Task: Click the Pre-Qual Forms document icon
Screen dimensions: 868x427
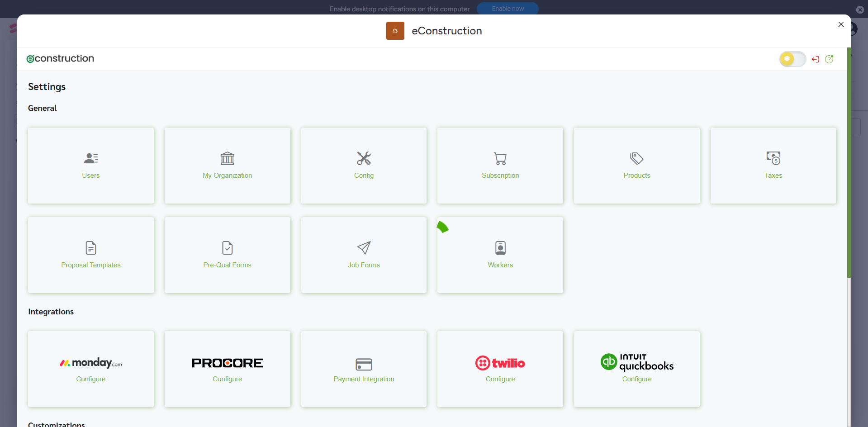Action: coord(227,248)
